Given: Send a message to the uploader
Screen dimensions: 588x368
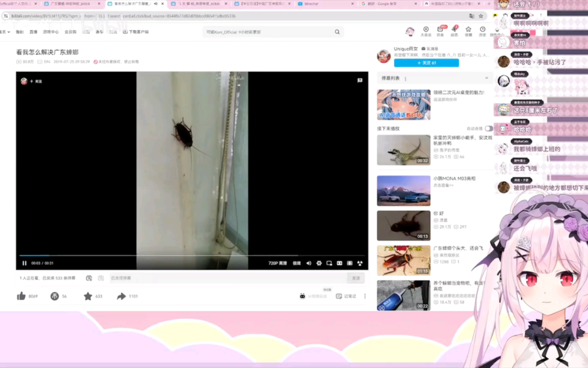Looking at the screenshot, I should coord(430,49).
